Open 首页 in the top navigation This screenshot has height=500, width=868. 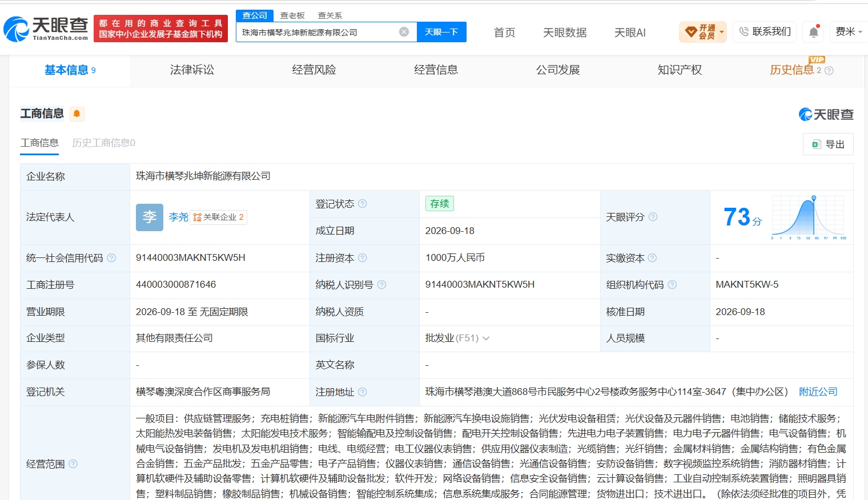pyautogui.click(x=504, y=33)
